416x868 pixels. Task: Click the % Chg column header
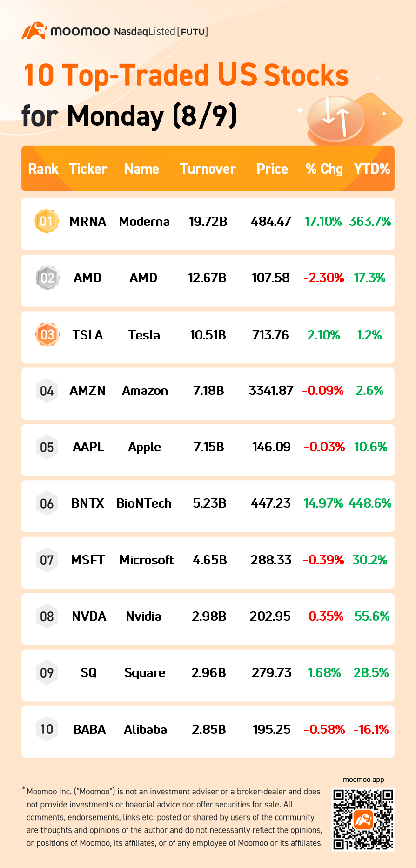[x=324, y=169]
